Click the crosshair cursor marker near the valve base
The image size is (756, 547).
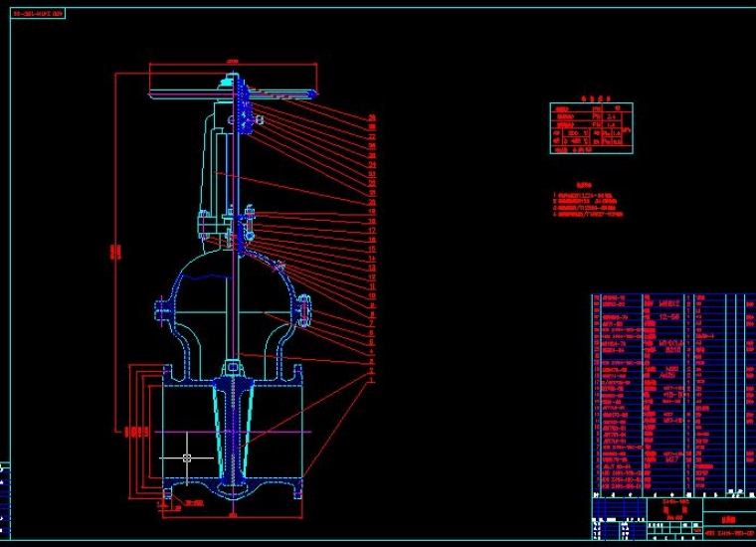187,457
